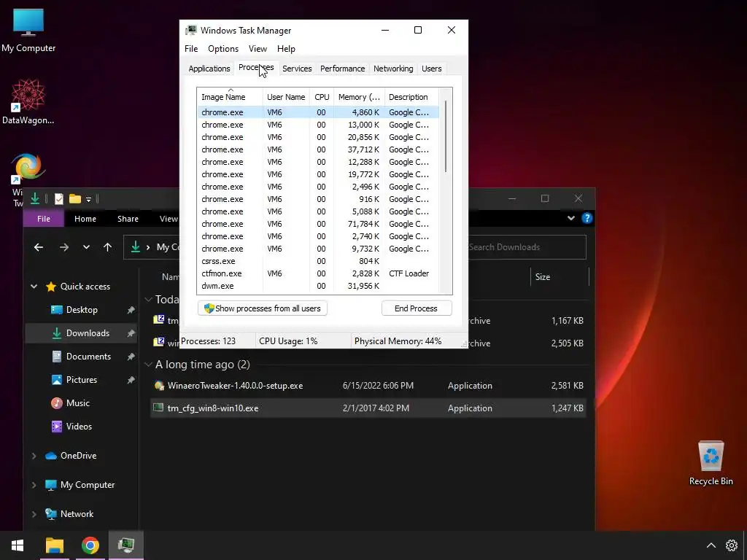Switch to Services tab

(x=297, y=69)
